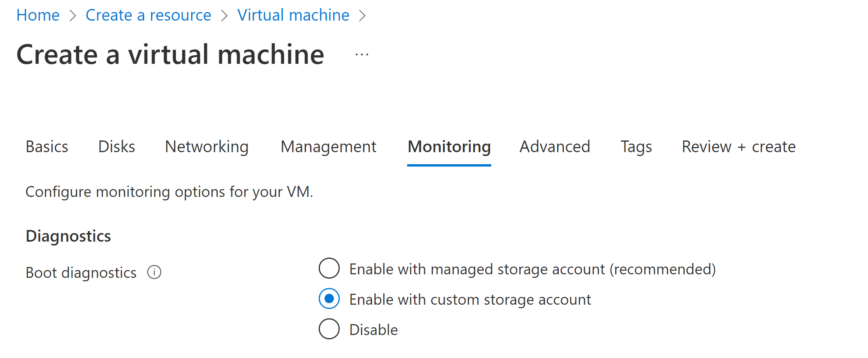Open the Review + create tab
Screen dimensions: 868x358
(x=738, y=147)
